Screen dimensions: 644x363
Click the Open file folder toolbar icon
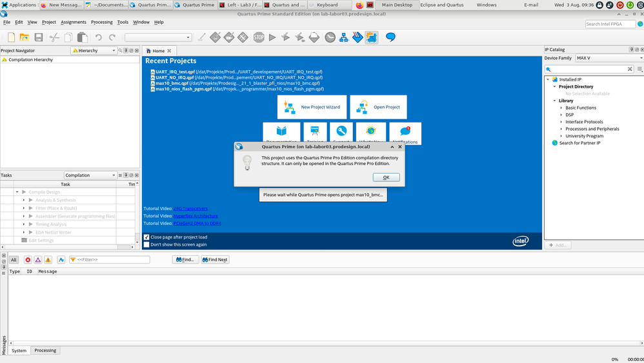coord(25,37)
